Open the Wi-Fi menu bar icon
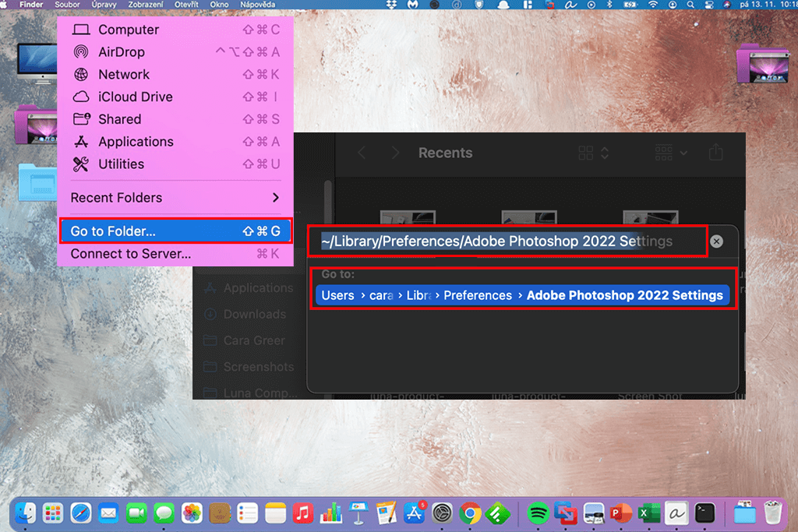Image resolution: width=798 pixels, height=532 pixels. coord(653,5)
